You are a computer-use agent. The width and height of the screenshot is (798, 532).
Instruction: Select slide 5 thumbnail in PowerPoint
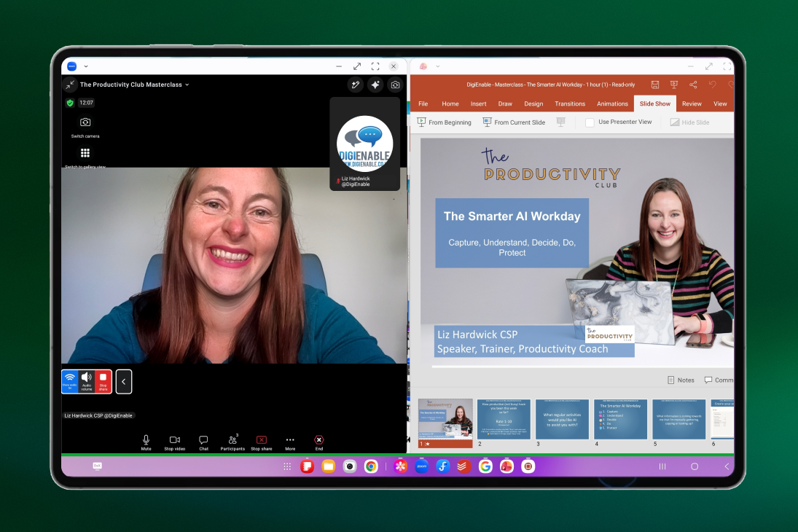[x=679, y=419]
